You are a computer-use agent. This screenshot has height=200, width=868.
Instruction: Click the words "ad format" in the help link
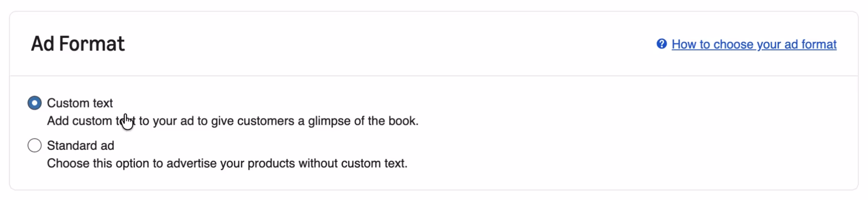(x=810, y=45)
